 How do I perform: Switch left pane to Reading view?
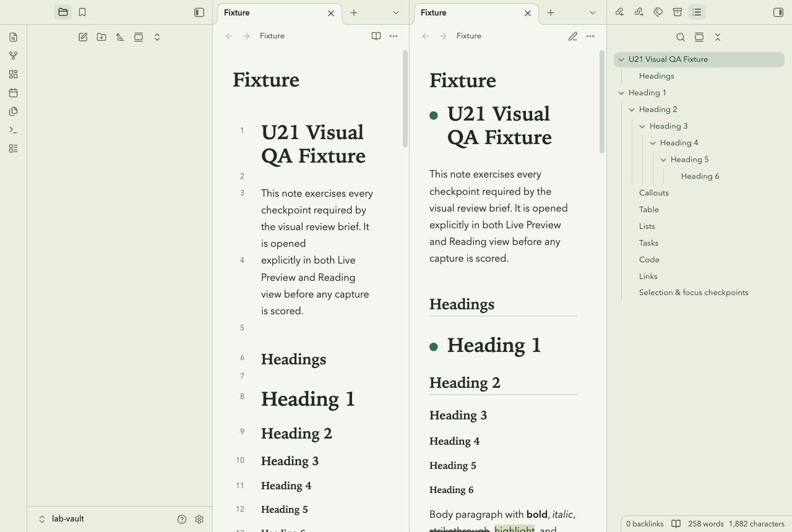(x=376, y=36)
